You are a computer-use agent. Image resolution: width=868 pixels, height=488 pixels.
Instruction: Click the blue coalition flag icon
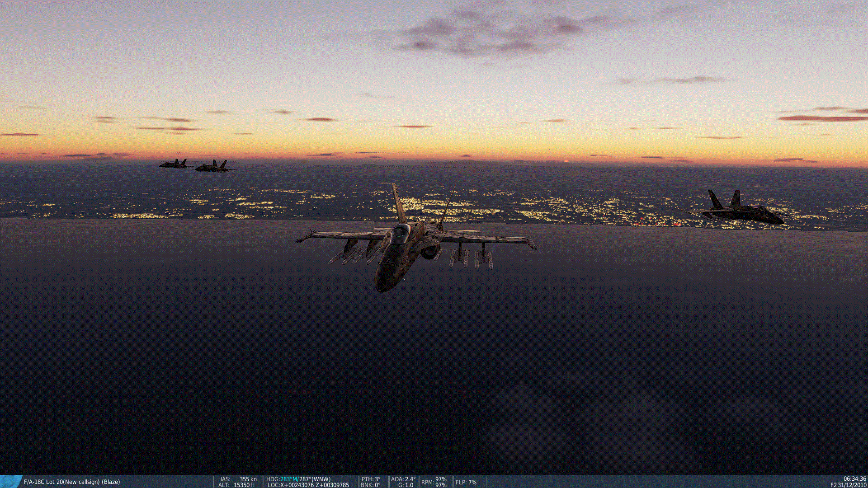[11, 481]
